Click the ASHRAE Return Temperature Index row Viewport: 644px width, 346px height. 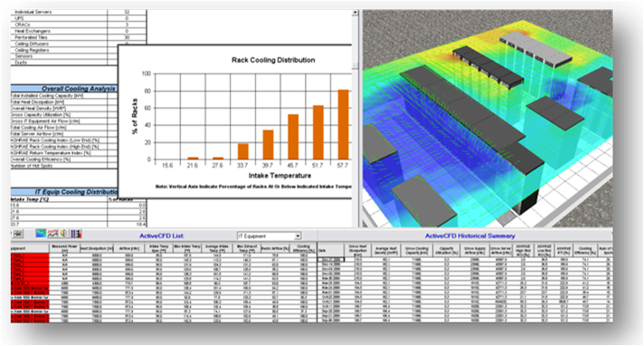(64, 153)
